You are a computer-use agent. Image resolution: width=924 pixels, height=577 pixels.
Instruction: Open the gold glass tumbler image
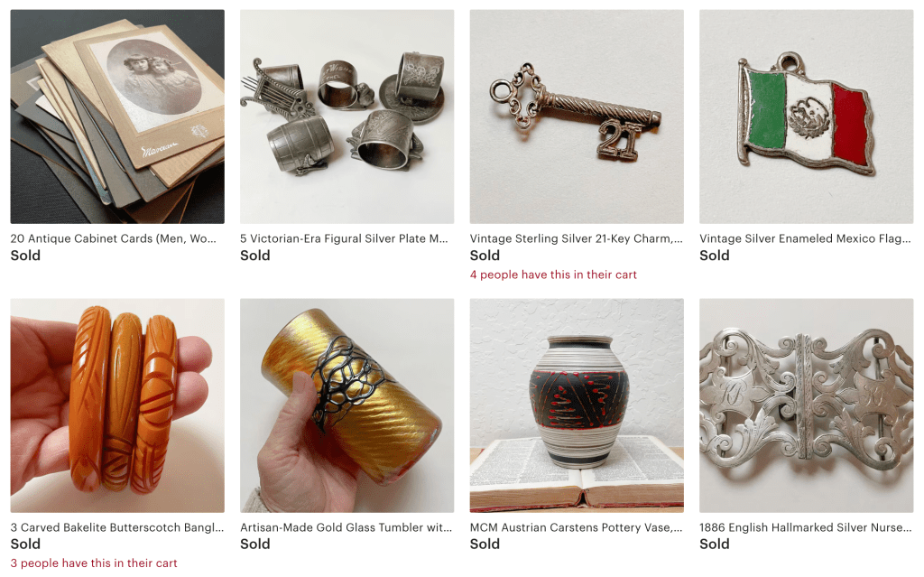(347, 405)
